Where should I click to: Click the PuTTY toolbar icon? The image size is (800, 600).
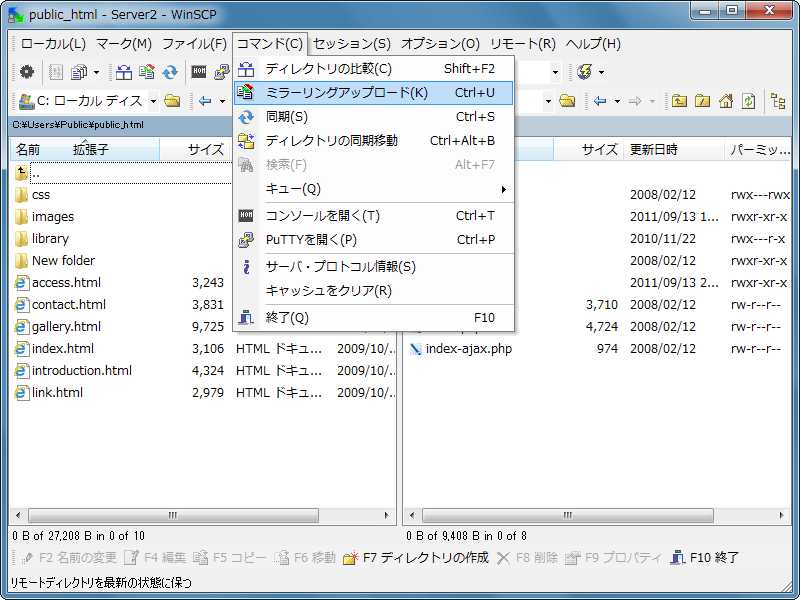point(222,72)
